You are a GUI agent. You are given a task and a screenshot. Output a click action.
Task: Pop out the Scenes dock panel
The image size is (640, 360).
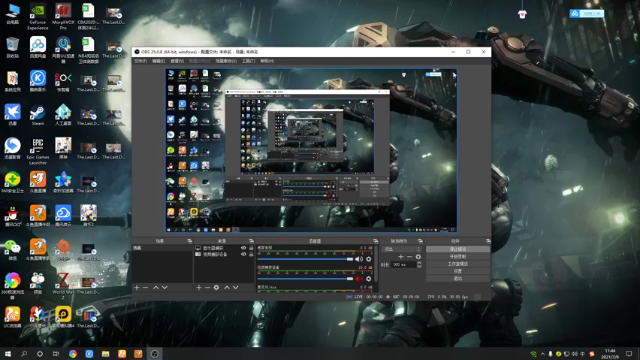pyautogui.click(x=189, y=241)
